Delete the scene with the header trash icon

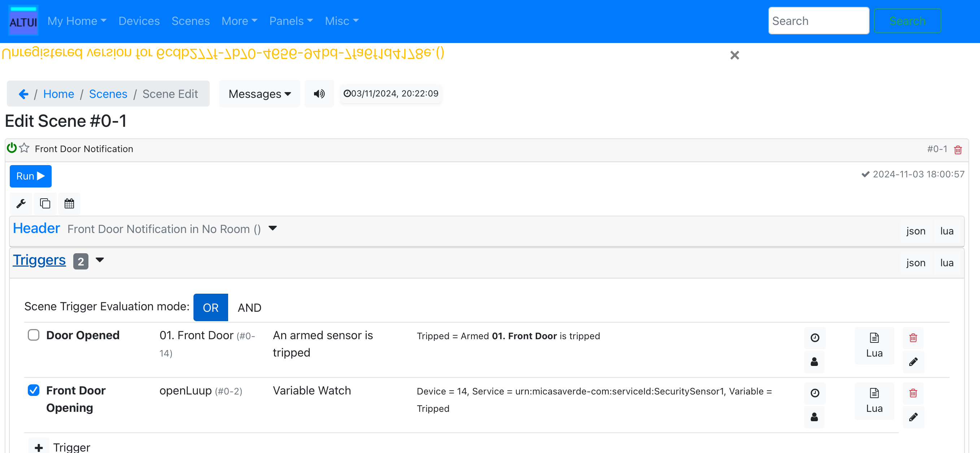[958, 150]
